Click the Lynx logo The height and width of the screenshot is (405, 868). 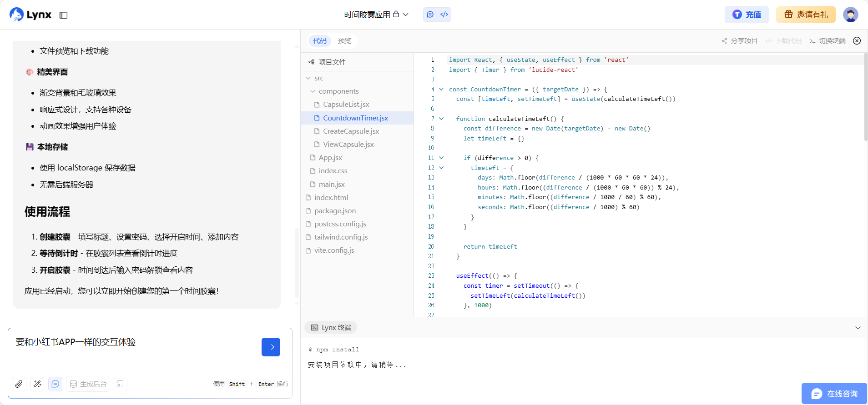click(x=30, y=15)
